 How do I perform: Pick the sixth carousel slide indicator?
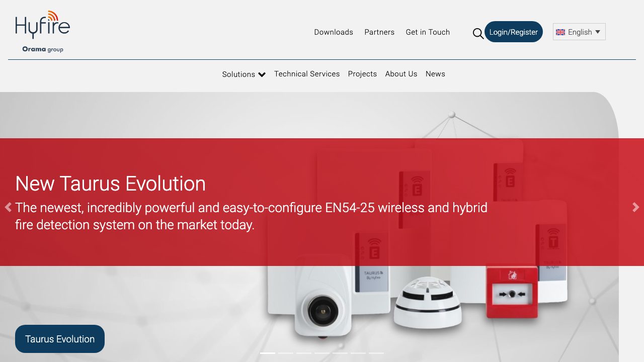[358, 353]
